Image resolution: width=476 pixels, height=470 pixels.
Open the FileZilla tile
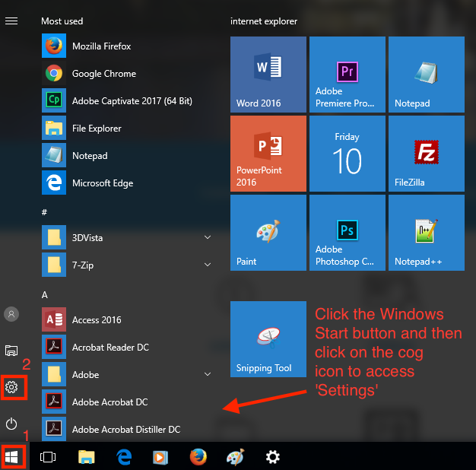[x=427, y=154]
